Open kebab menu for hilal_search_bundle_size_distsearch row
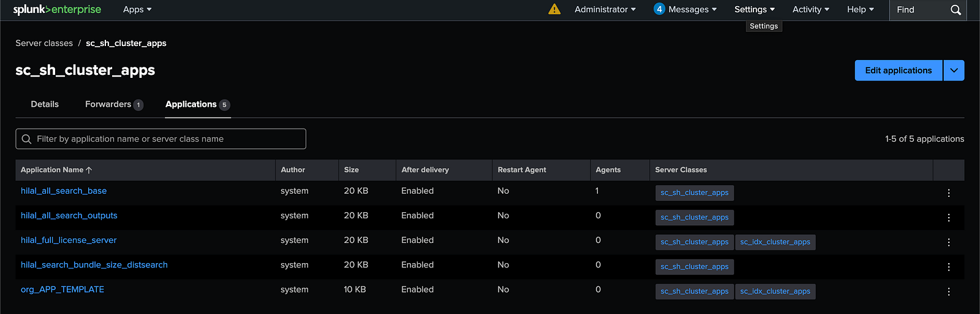Viewport: 980px width, 314px height. click(x=948, y=267)
